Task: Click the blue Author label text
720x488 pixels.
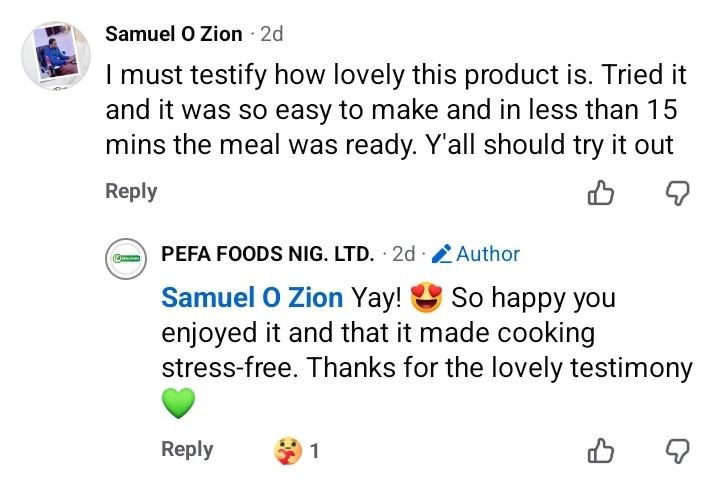Action: pos(488,254)
